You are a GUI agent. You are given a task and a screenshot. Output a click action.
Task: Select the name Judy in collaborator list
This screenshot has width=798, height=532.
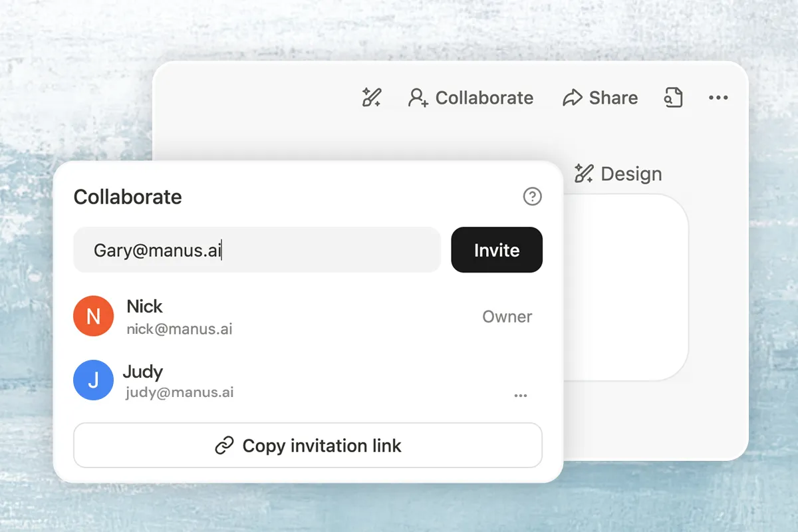point(143,371)
